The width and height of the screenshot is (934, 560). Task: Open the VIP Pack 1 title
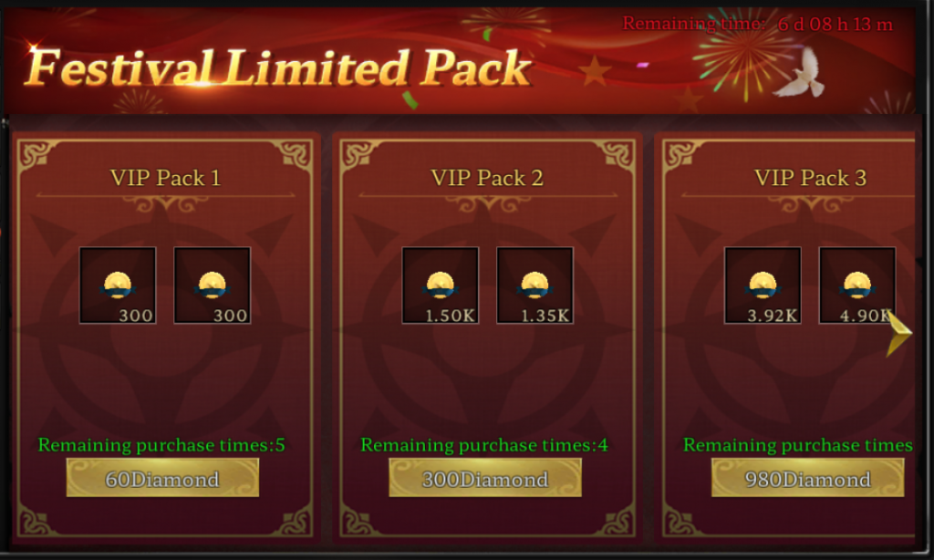pos(166,178)
